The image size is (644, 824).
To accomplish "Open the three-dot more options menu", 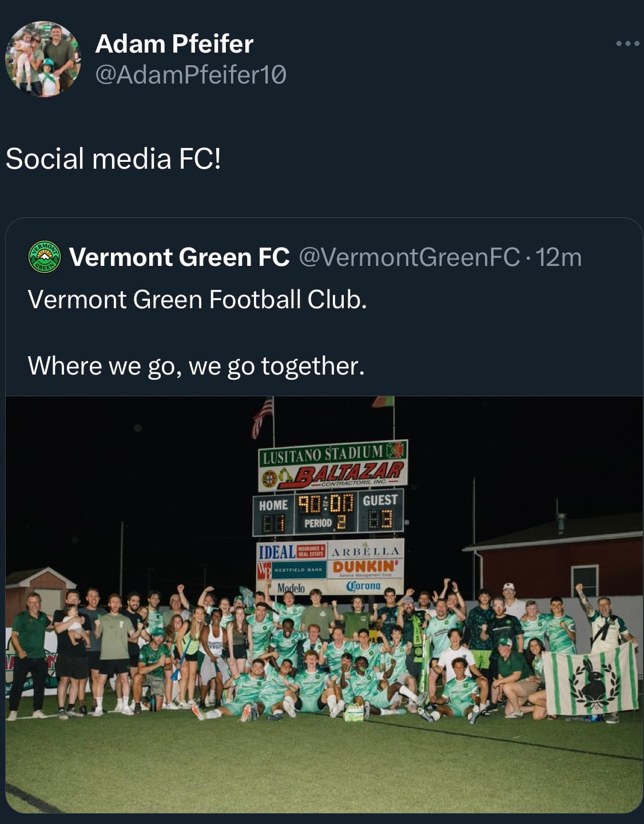I will tap(627, 43).
